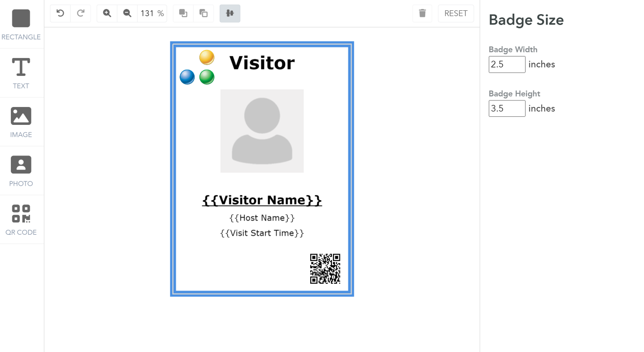This screenshot has width=644, height=352.
Task: Click the Badge Width input showing 2.5
Action: (507, 64)
